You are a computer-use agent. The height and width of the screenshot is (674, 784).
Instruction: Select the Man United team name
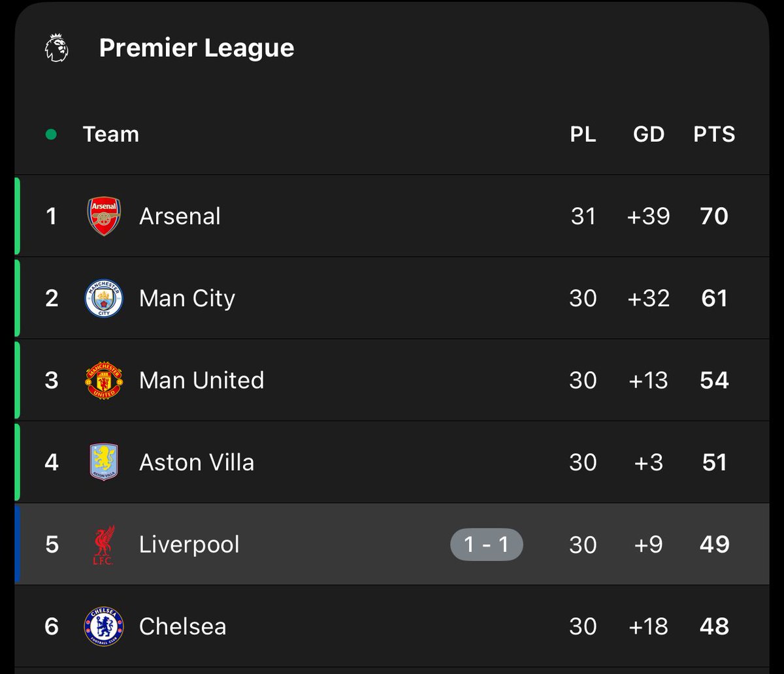pyautogui.click(x=201, y=380)
